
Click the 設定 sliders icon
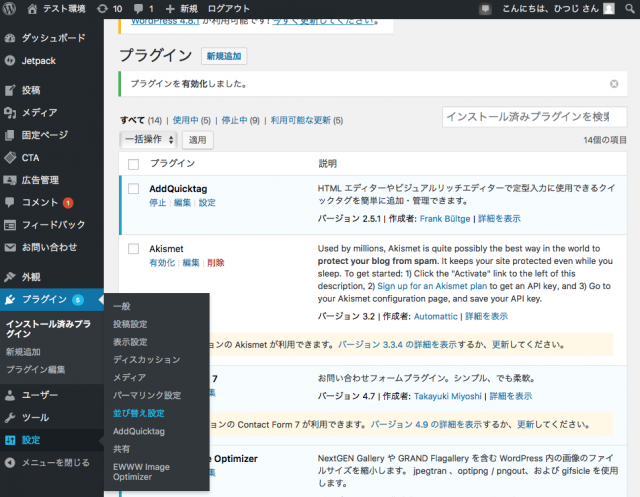[10, 440]
